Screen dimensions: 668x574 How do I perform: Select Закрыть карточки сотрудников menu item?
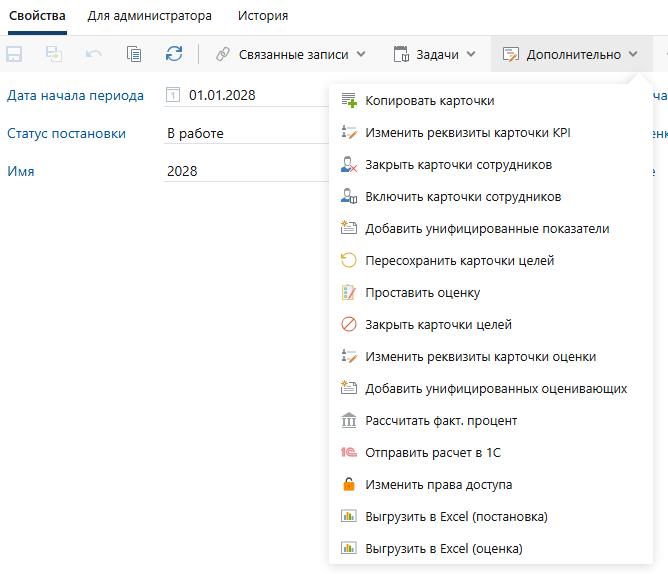point(458,165)
